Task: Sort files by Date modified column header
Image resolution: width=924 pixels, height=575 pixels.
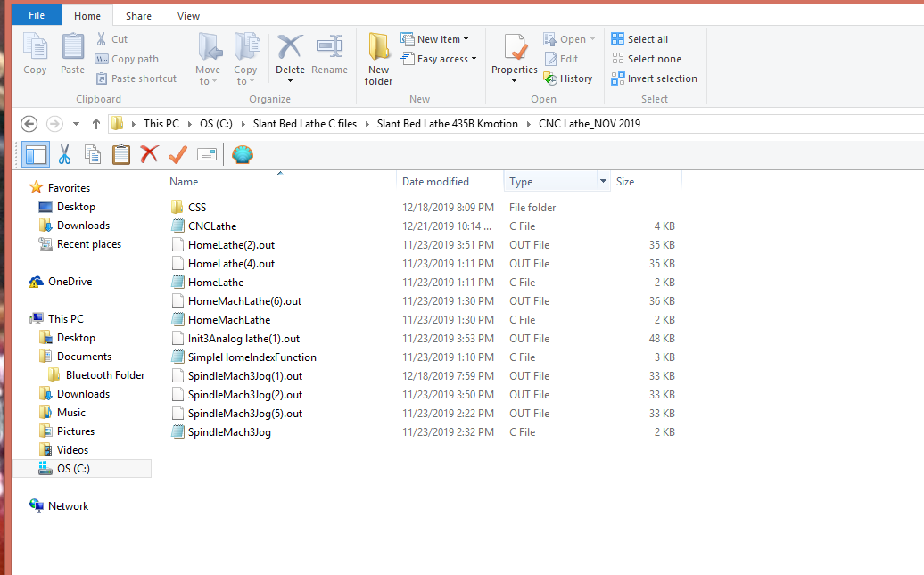Action: (x=435, y=182)
